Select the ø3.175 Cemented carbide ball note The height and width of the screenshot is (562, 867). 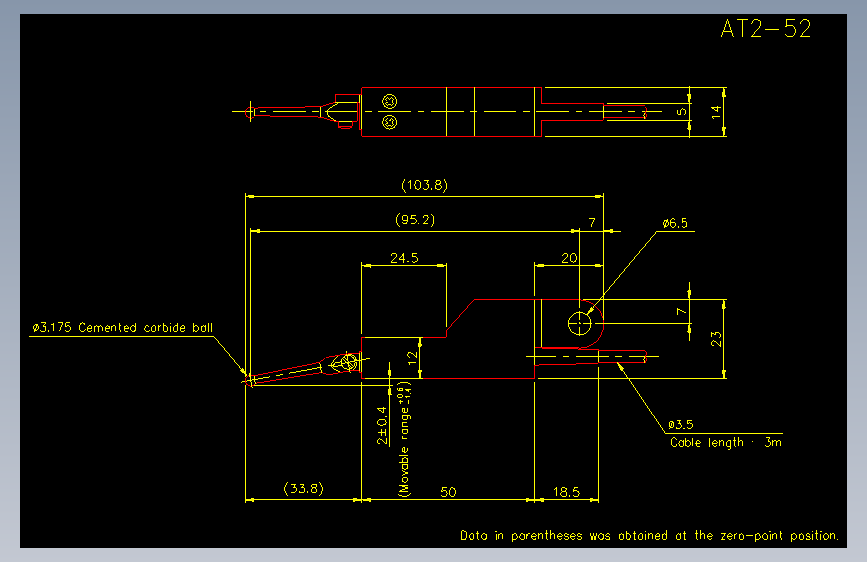click(122, 327)
